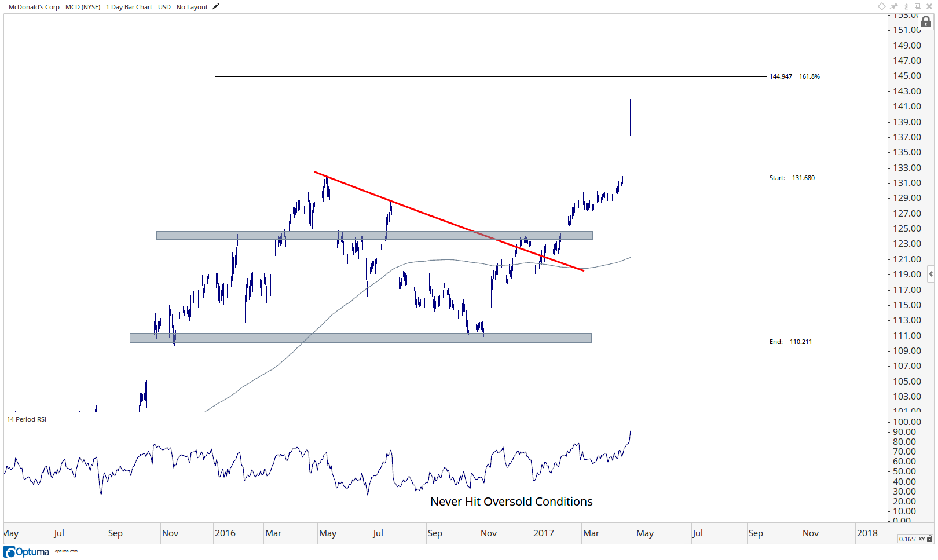Image resolution: width=938 pixels, height=560 pixels.
Task: Click the 30.00 RSI scale value
Action: pyautogui.click(x=904, y=492)
